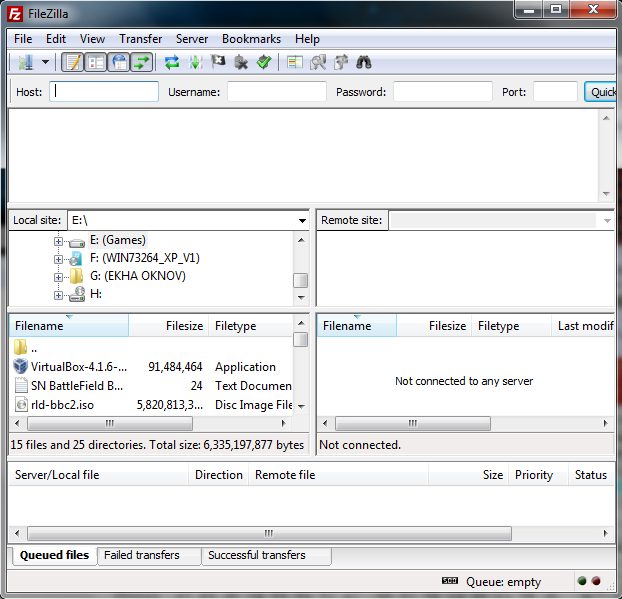Open the Help menu
Screen dimensions: 622x599
307,39
